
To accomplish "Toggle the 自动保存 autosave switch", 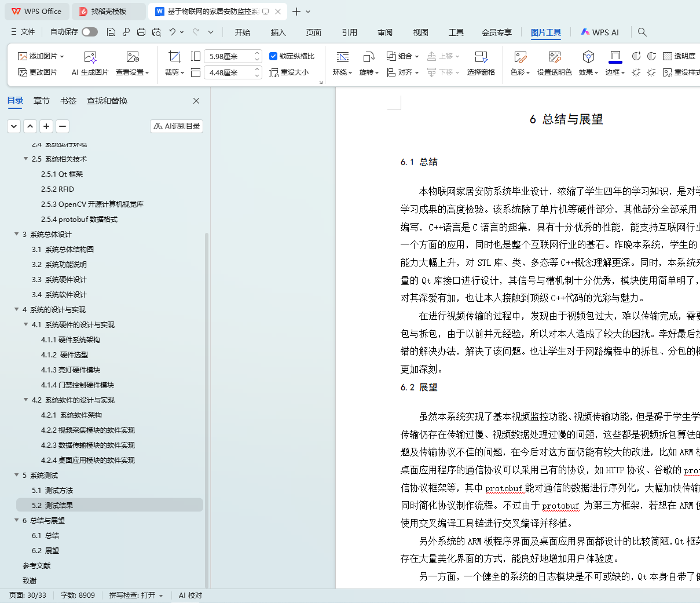I will 90,32.
